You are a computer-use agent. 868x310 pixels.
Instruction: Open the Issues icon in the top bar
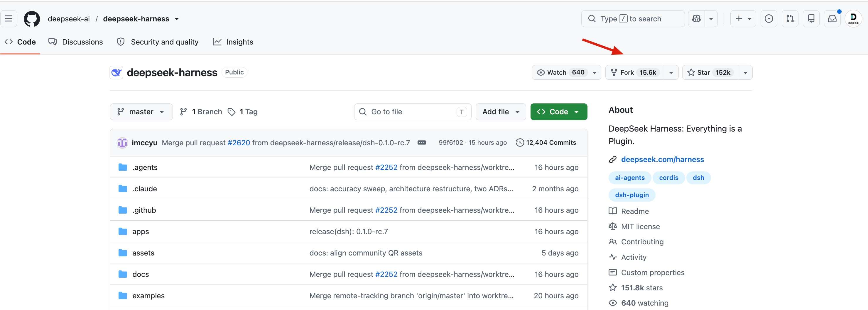[769, 18]
